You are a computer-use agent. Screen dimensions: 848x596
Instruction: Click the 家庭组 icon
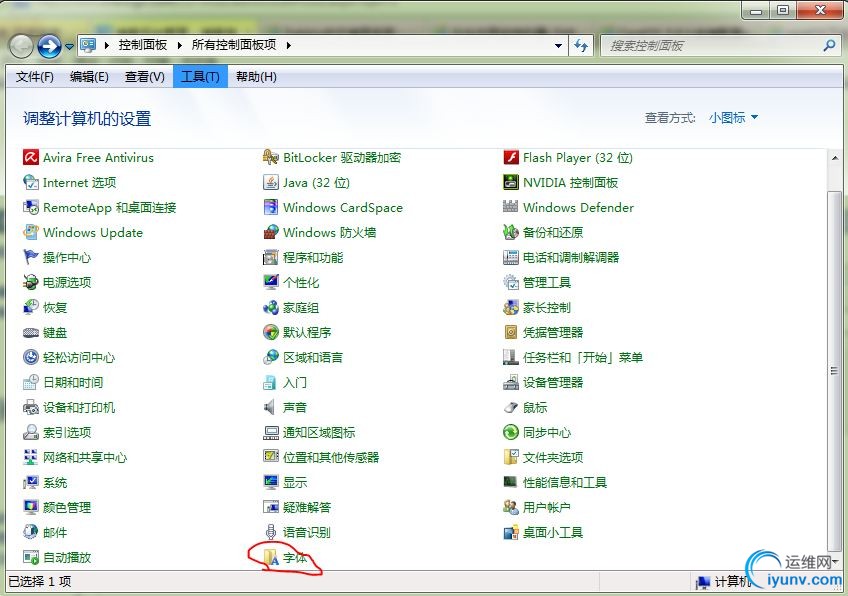point(270,308)
